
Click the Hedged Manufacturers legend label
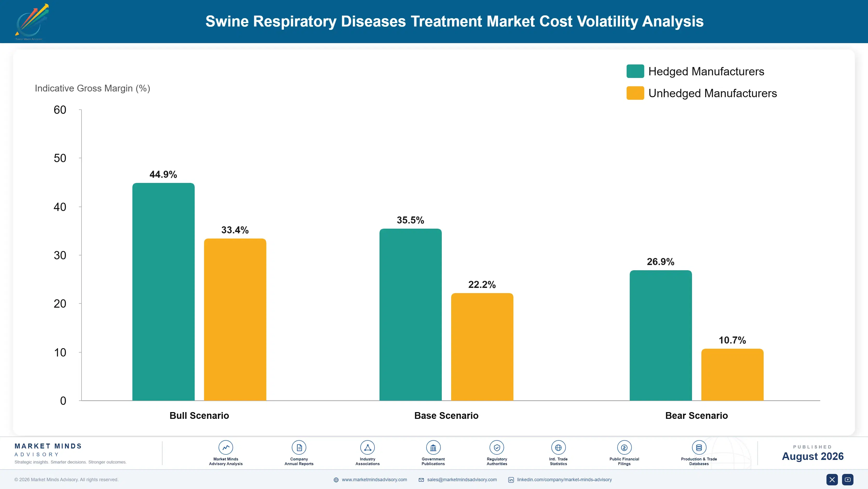click(706, 71)
